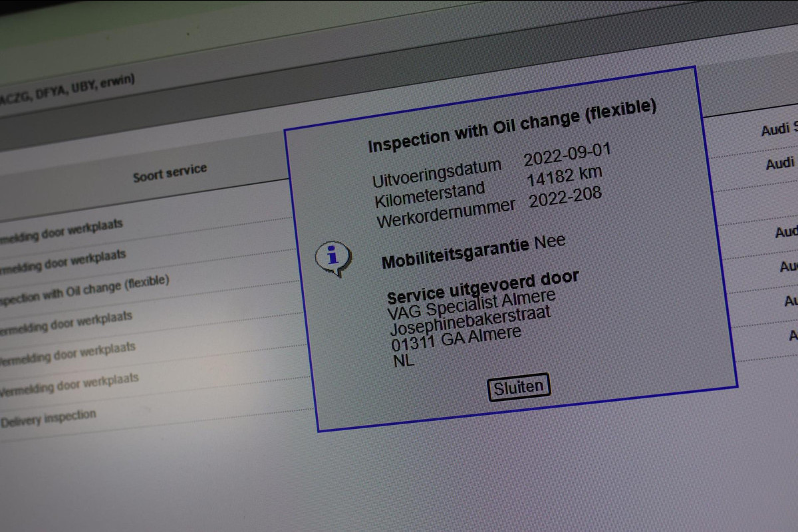Click the blue info speech bubble icon
This screenshot has height=532, width=798.
click(x=332, y=257)
